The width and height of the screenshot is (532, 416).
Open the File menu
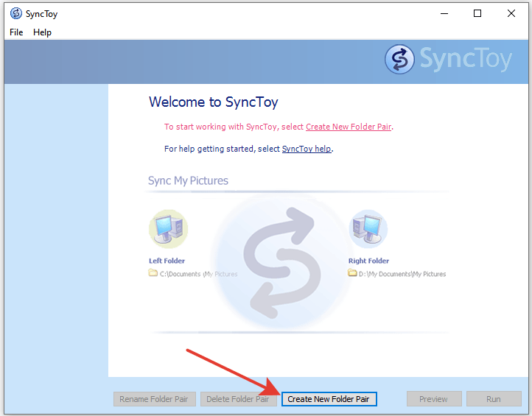coord(16,32)
